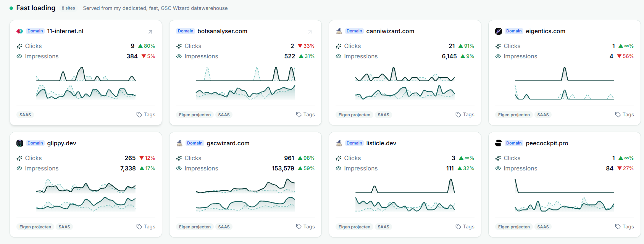Click the Impressions eye icon on 11-internet.nl card

[19, 56]
